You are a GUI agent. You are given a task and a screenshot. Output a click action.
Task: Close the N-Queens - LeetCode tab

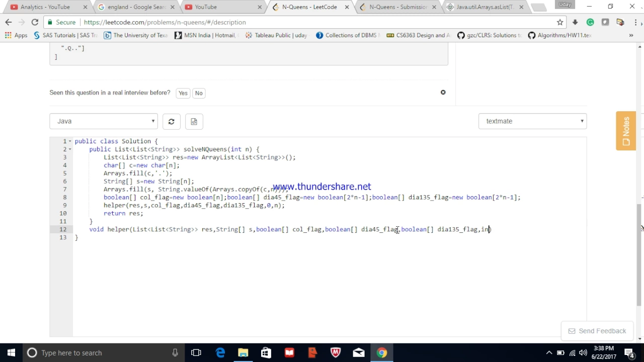[x=347, y=7]
